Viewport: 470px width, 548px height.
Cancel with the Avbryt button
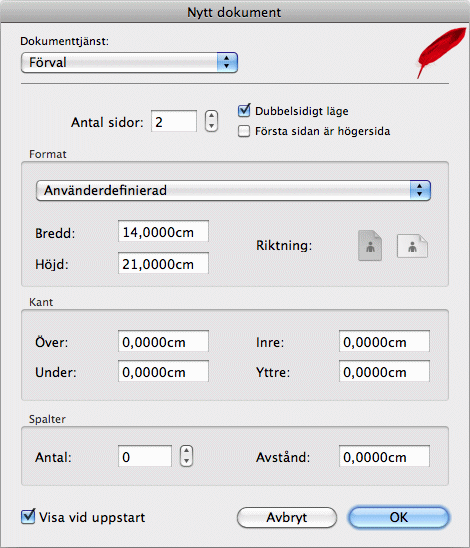pos(287,517)
